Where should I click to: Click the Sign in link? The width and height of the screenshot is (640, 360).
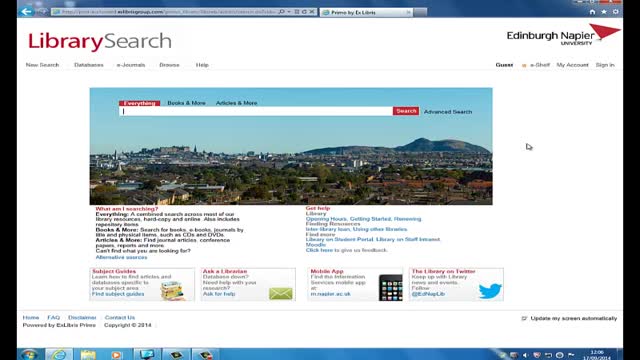tap(605, 65)
